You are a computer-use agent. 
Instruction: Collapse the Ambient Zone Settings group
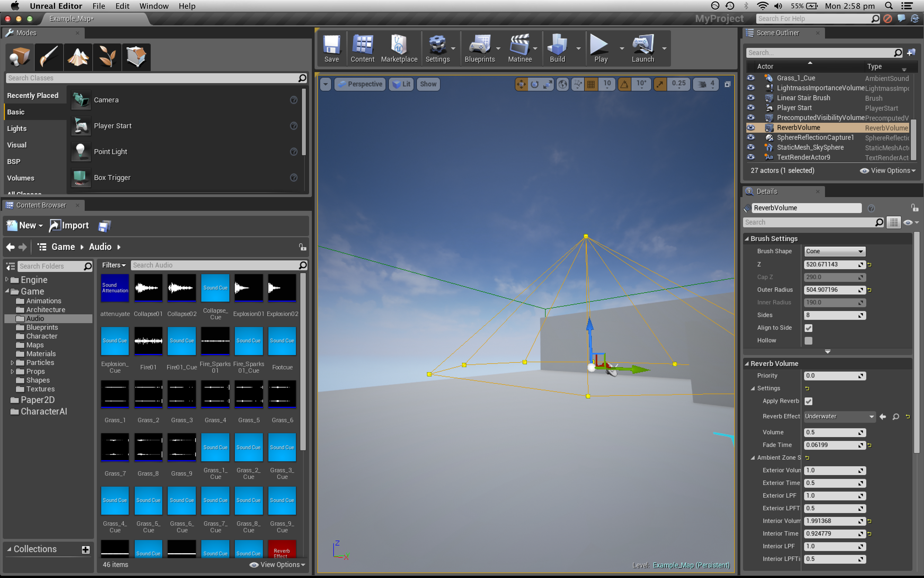[x=753, y=457]
